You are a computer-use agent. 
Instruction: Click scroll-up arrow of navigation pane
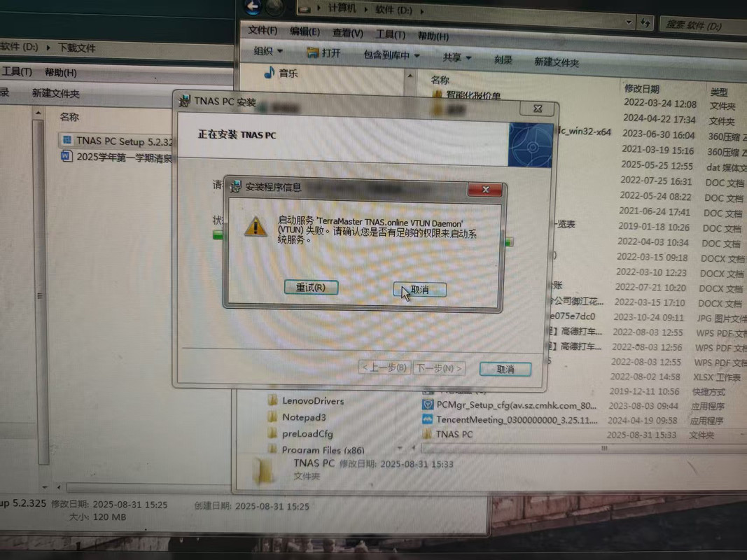point(410,75)
